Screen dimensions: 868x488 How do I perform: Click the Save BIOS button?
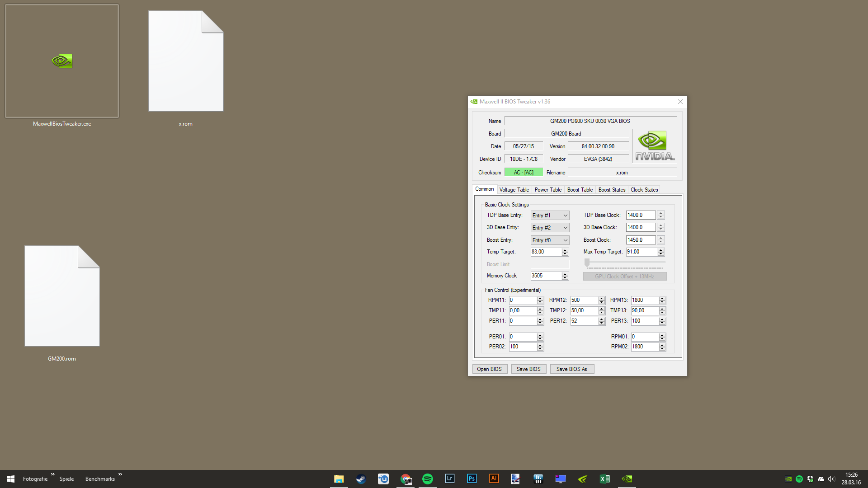(528, 369)
